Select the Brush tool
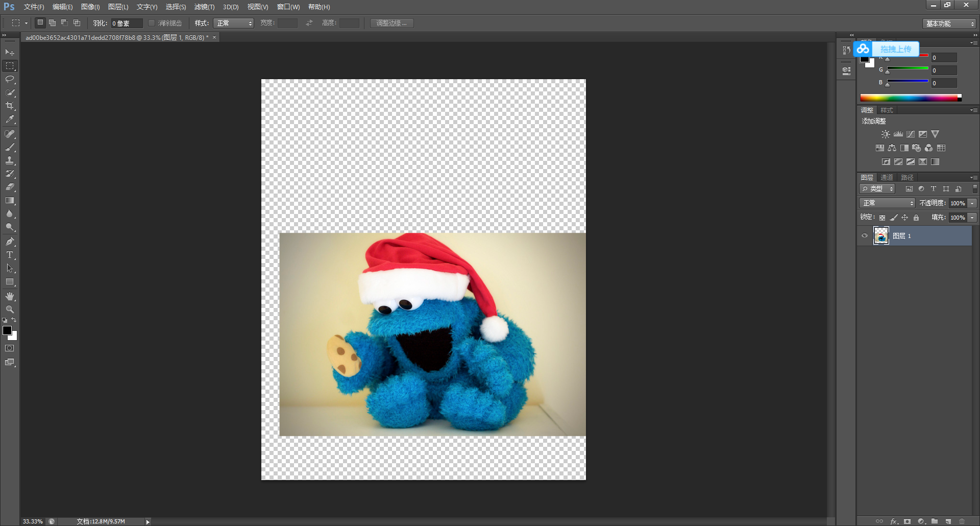The height and width of the screenshot is (526, 980). point(10,147)
